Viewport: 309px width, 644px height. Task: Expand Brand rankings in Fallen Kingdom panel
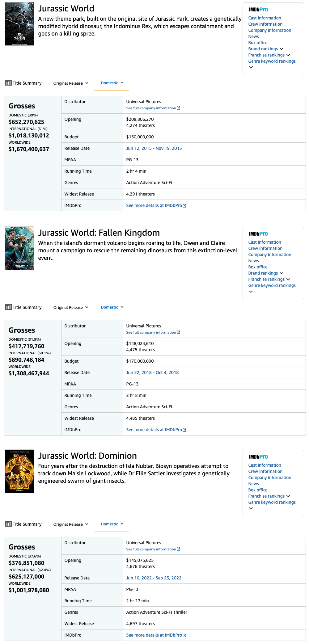[x=281, y=273]
